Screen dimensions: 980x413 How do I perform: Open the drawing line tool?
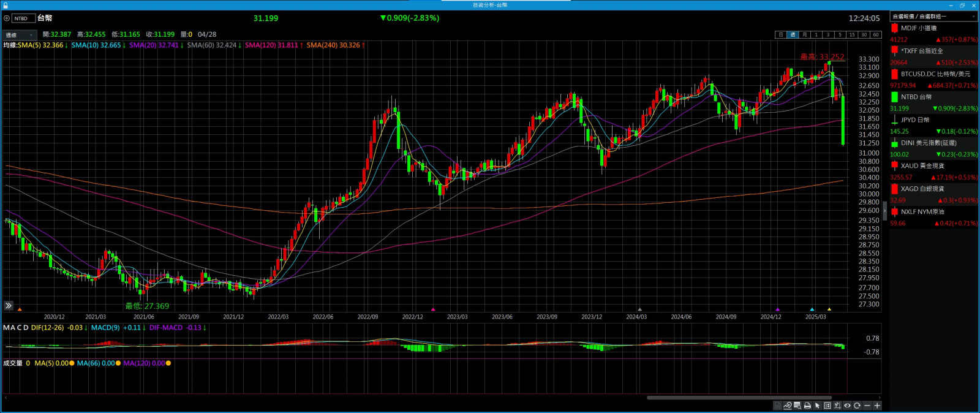click(x=787, y=406)
